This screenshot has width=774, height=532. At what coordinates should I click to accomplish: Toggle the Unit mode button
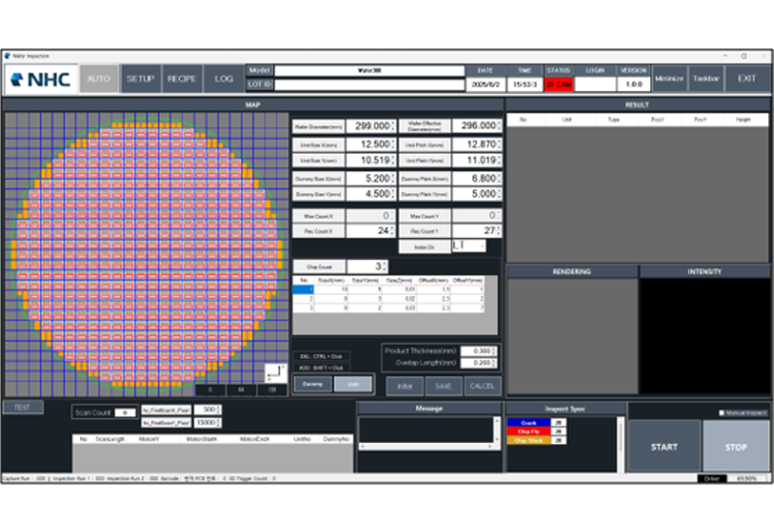[353, 384]
